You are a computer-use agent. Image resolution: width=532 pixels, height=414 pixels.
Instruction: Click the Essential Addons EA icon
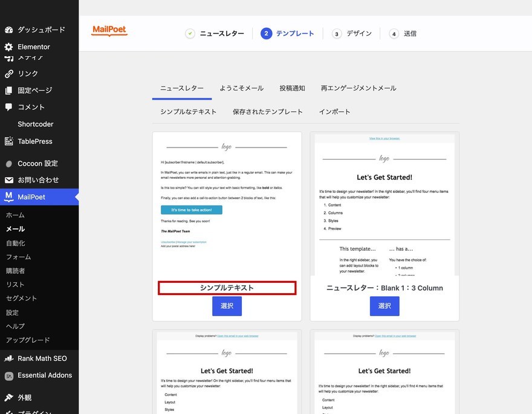[x=9, y=376]
